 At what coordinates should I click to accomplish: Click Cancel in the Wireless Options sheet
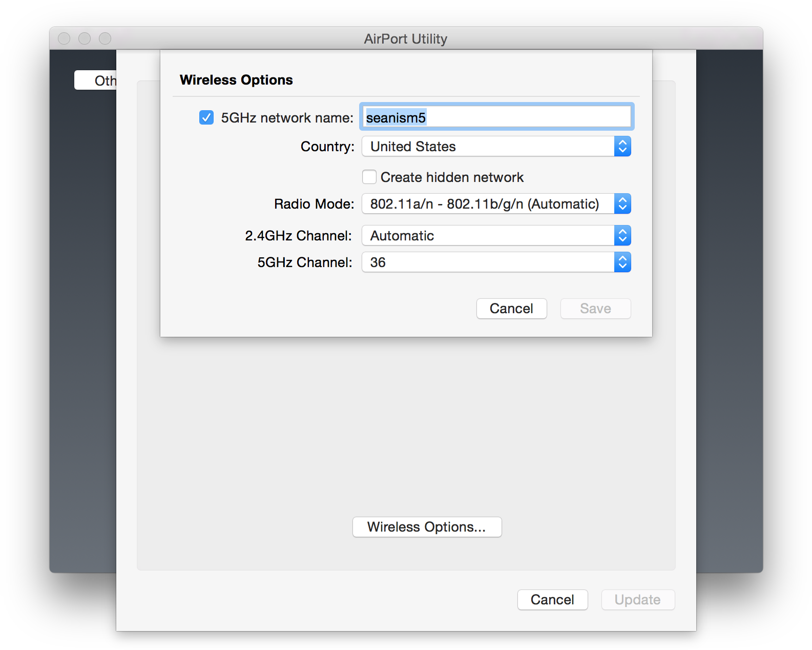tap(511, 309)
